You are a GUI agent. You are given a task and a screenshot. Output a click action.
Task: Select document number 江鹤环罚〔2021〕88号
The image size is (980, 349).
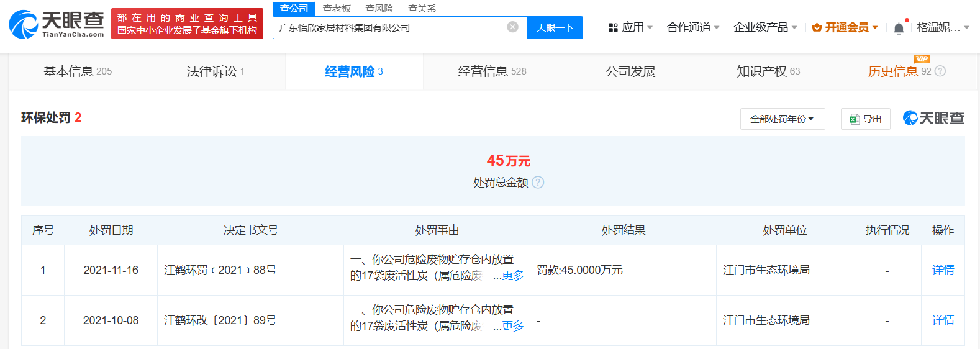pos(220,270)
